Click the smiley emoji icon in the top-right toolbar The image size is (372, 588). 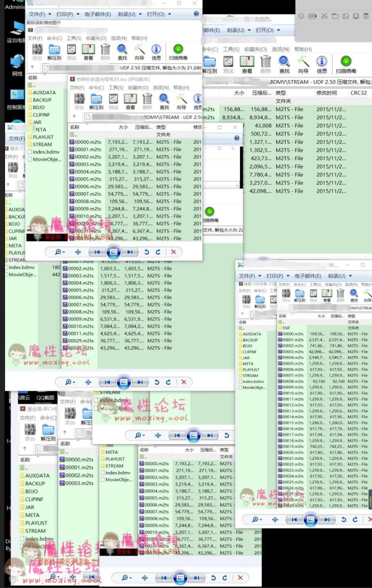coord(301,16)
